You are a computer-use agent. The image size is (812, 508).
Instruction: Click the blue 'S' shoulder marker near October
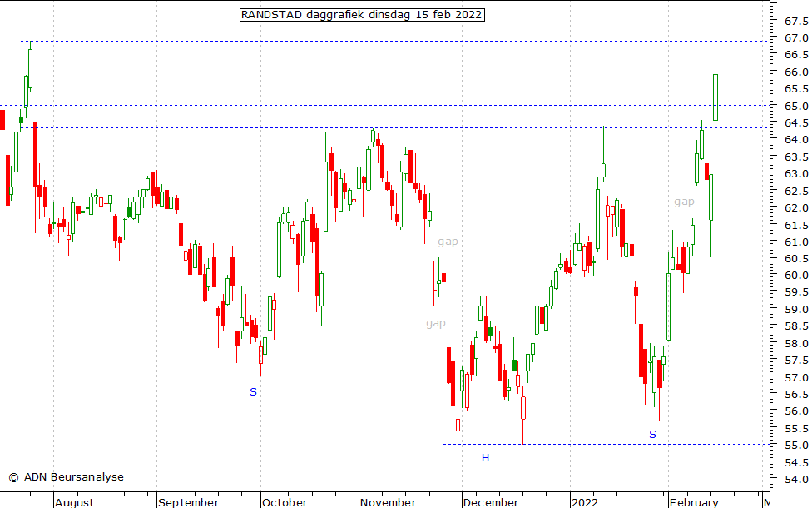[x=253, y=392]
